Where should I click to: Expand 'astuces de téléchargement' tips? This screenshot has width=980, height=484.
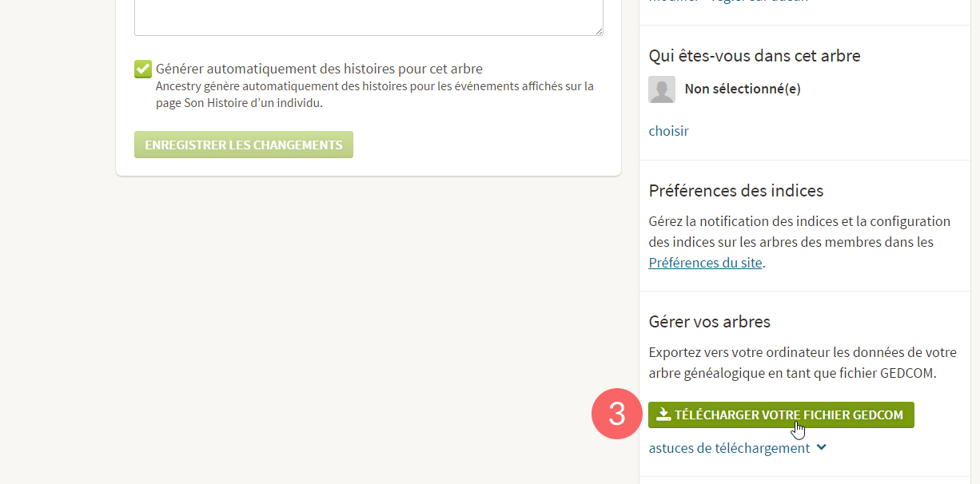coord(729,448)
